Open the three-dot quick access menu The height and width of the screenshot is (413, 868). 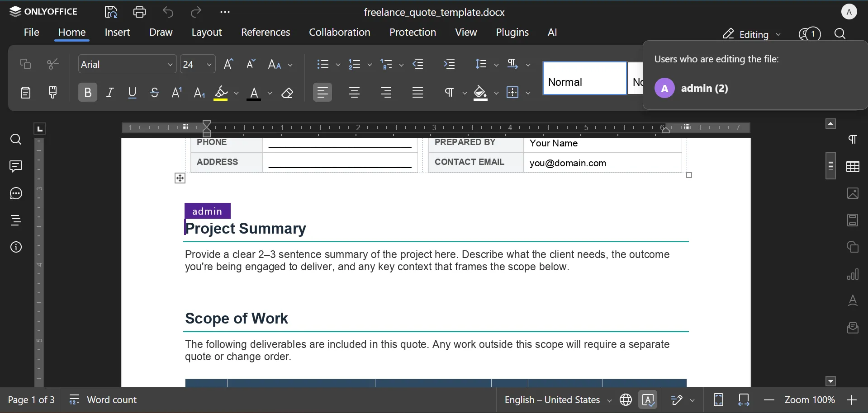[x=225, y=12]
